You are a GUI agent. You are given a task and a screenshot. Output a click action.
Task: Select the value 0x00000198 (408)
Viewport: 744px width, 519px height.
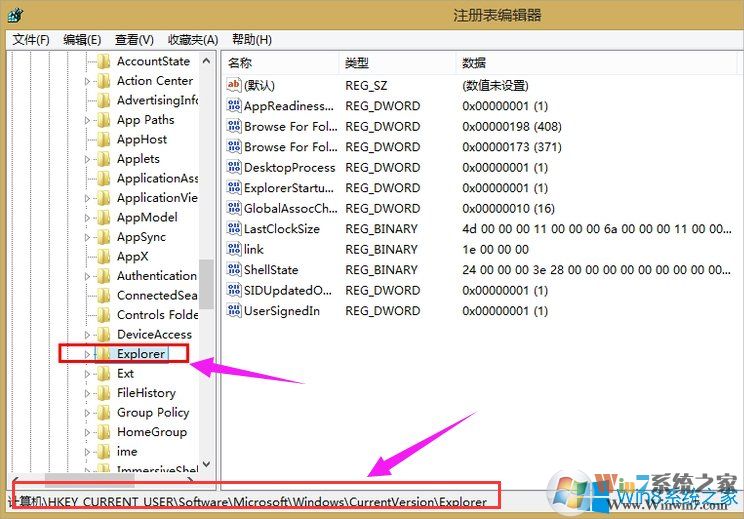[x=512, y=127]
